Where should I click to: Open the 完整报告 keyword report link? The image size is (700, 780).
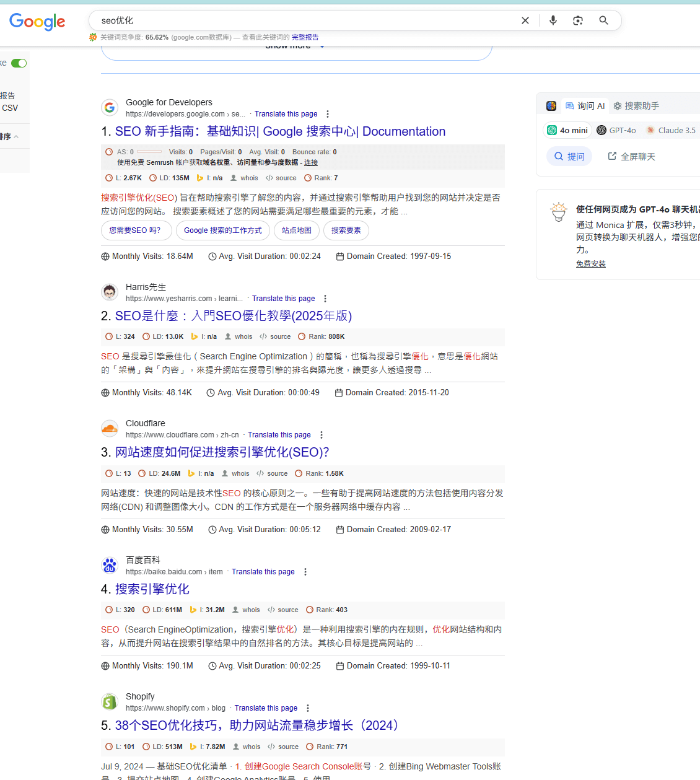[x=305, y=37]
